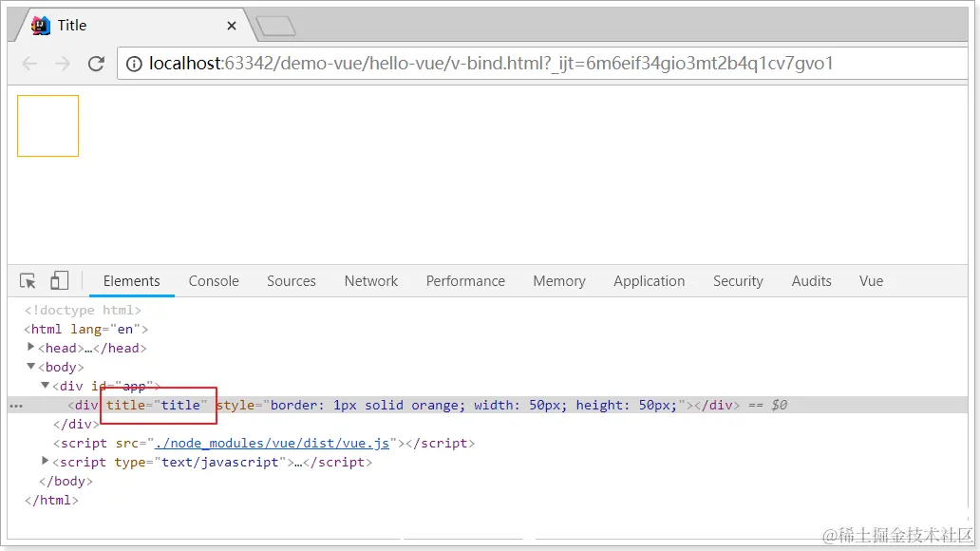
Task: Open the Network tab
Action: click(371, 281)
